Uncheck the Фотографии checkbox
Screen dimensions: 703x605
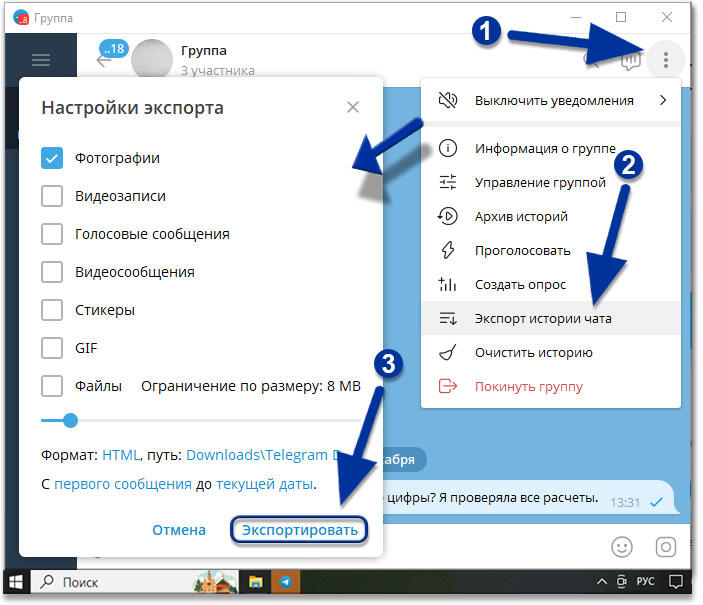click(52, 158)
